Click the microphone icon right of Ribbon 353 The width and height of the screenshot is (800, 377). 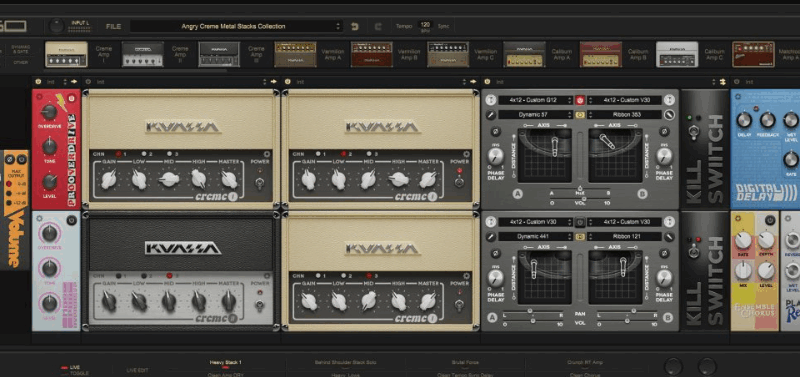pyautogui.click(x=669, y=115)
